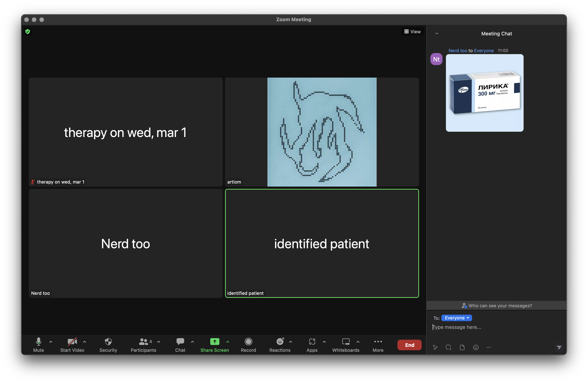The width and height of the screenshot is (588, 383).
Task: Open the To: Everyone recipient dropdown
Action: [x=457, y=318]
